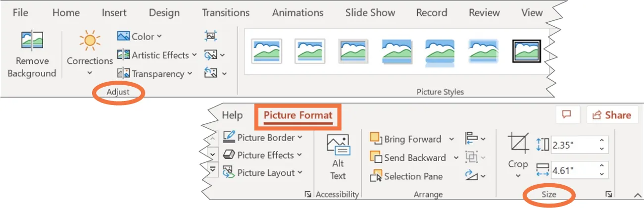644x208 pixels.
Task: Collapse the ribbon with the caret
Action: 636,195
